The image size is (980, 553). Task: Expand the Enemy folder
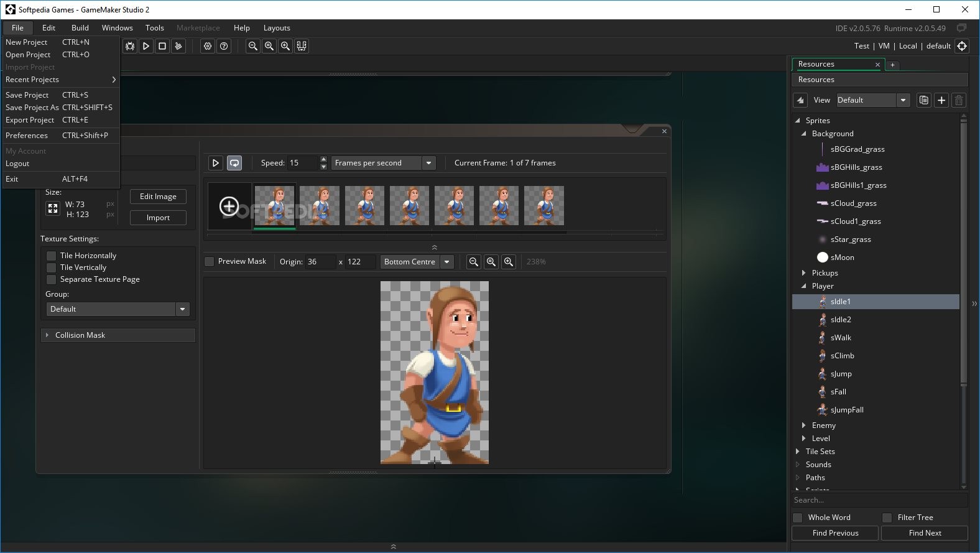(x=803, y=425)
